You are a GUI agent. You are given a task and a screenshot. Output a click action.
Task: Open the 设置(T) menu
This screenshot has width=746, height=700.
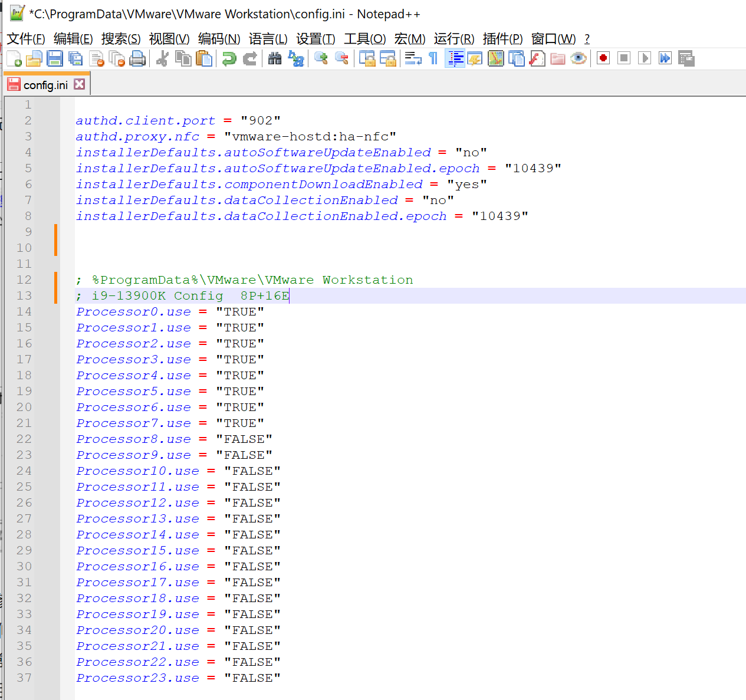click(316, 39)
